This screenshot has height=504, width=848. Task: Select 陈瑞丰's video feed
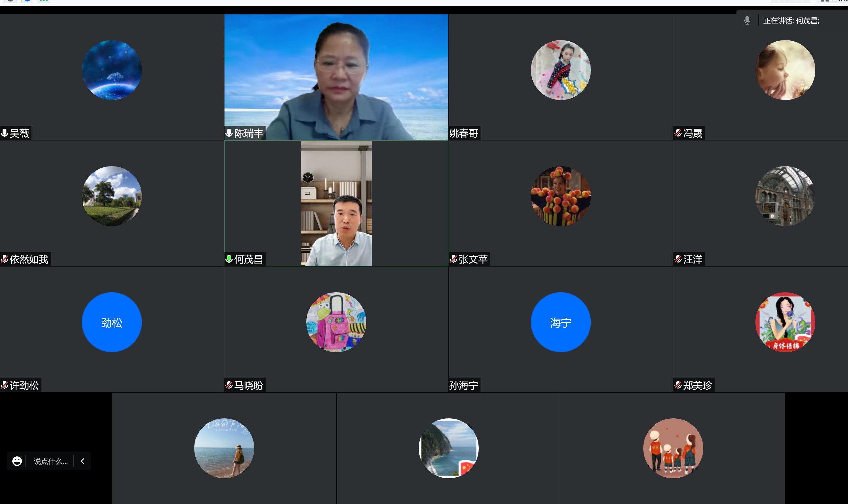(x=336, y=77)
